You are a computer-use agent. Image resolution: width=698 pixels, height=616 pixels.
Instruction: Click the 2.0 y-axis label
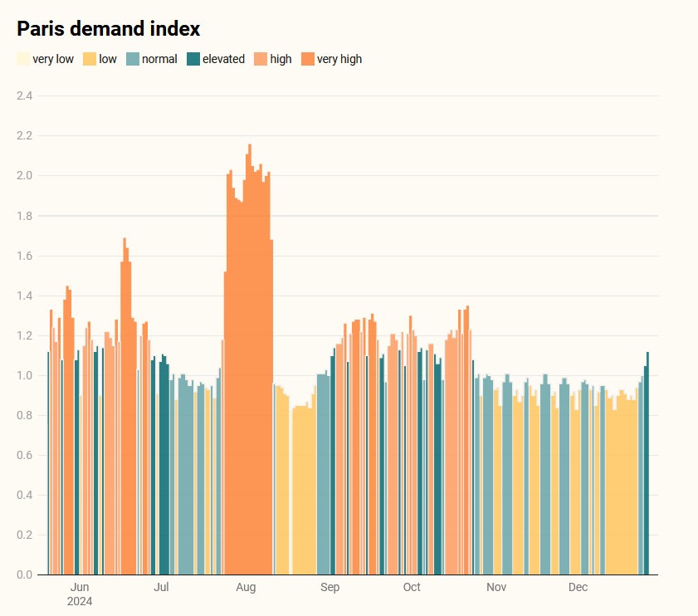(x=24, y=175)
